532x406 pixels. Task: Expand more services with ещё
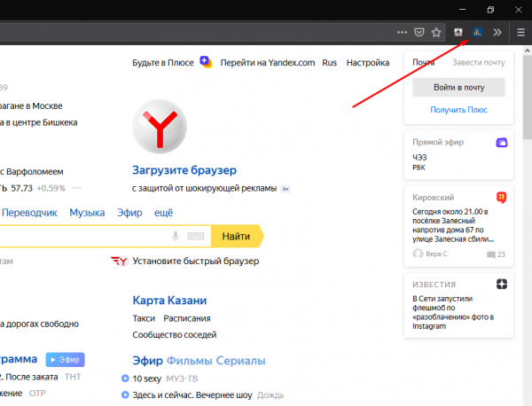click(x=163, y=213)
